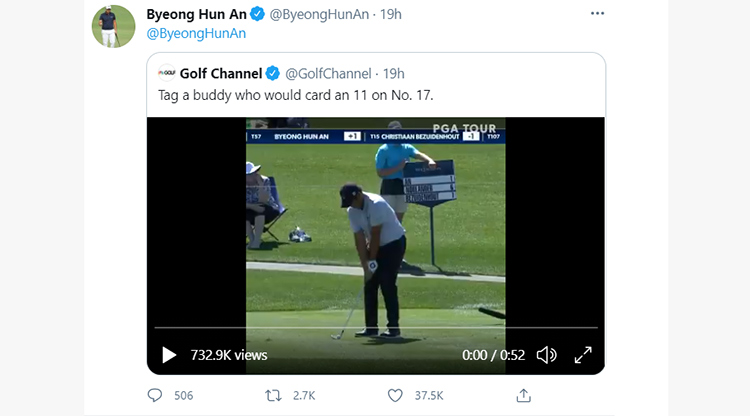
Task: Open the quoted tweet's 19h timestamp
Action: pyautogui.click(x=394, y=74)
